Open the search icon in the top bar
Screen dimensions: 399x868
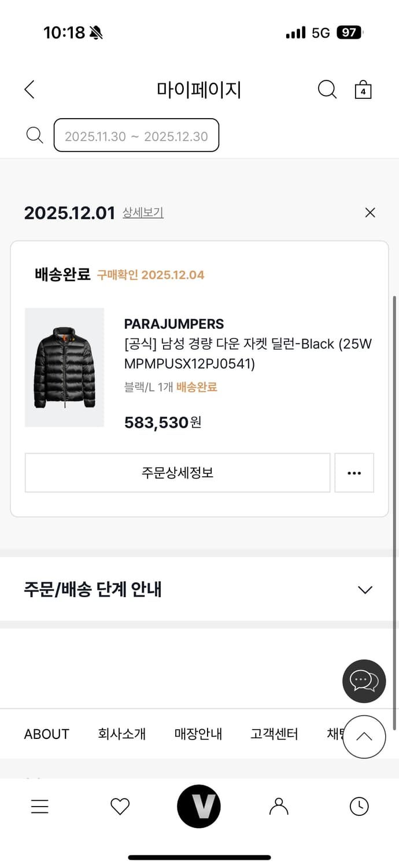pyautogui.click(x=327, y=90)
